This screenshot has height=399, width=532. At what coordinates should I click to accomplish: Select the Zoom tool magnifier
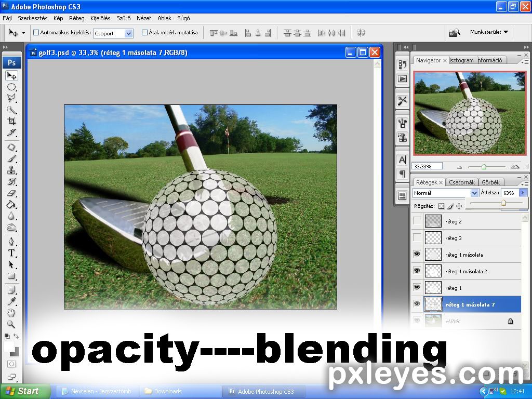point(12,324)
